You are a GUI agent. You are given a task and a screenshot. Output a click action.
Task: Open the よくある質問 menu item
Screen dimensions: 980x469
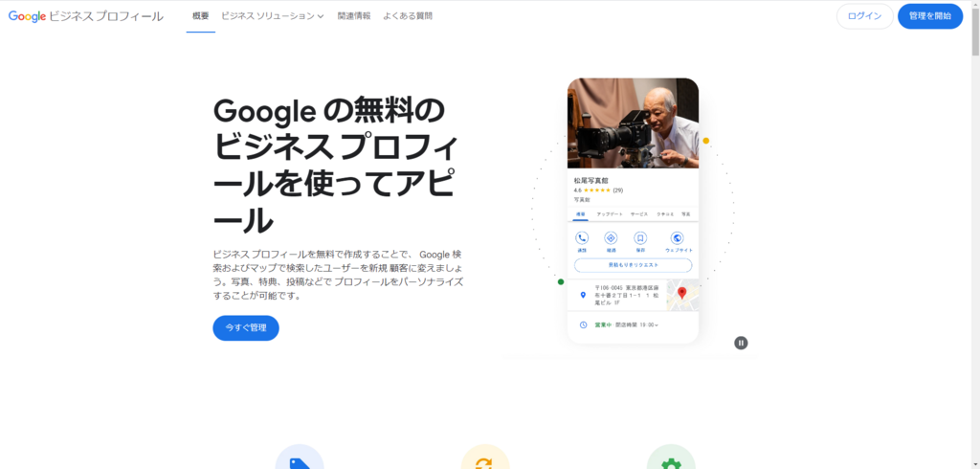pyautogui.click(x=408, y=16)
